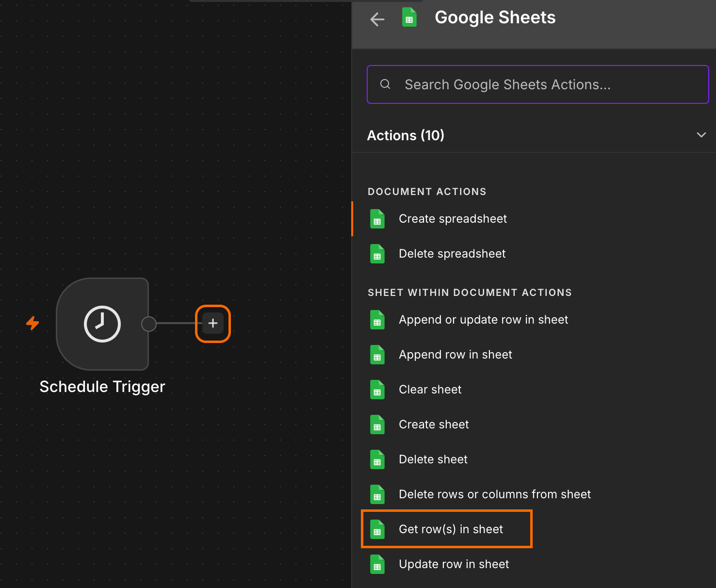Click the Actions (10) heading

click(406, 135)
